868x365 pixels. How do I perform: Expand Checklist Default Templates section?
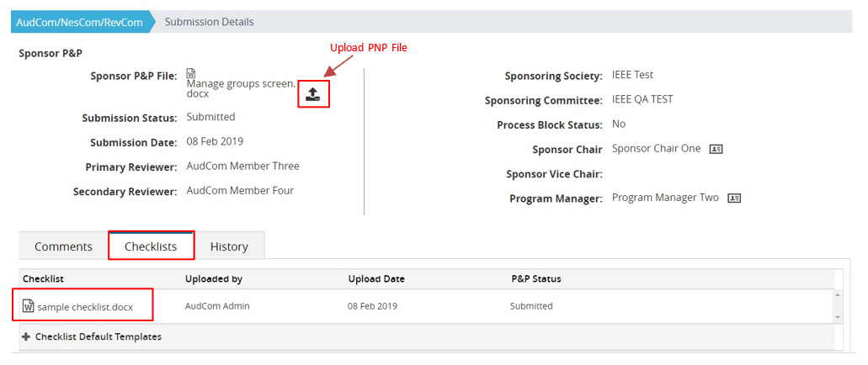(x=92, y=336)
